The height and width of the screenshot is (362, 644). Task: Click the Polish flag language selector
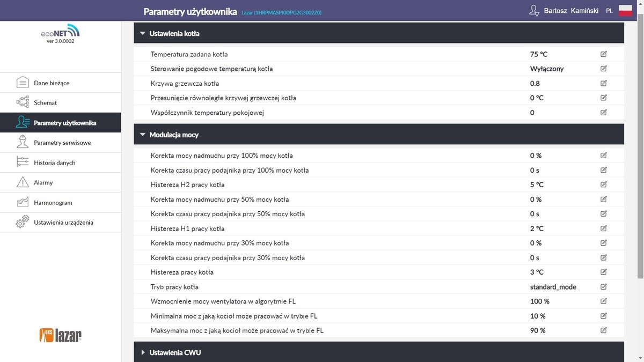pyautogui.click(x=625, y=11)
